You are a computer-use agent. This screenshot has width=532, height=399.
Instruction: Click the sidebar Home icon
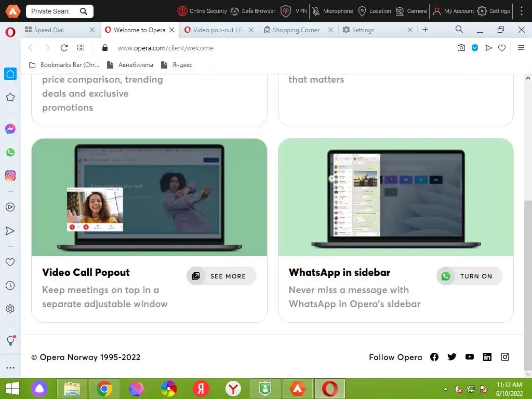pos(10,74)
